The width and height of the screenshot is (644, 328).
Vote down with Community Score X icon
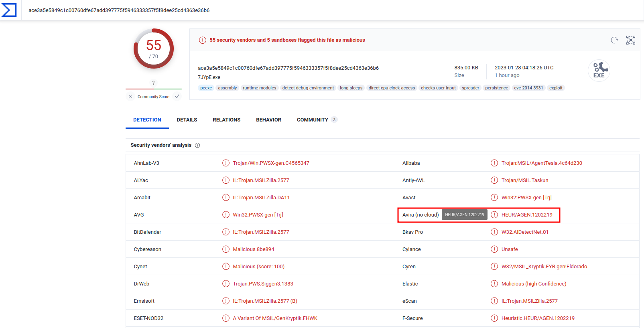click(x=130, y=96)
